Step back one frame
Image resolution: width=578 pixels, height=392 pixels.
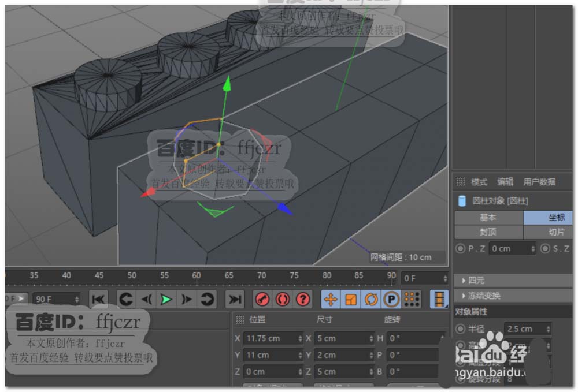(x=147, y=299)
